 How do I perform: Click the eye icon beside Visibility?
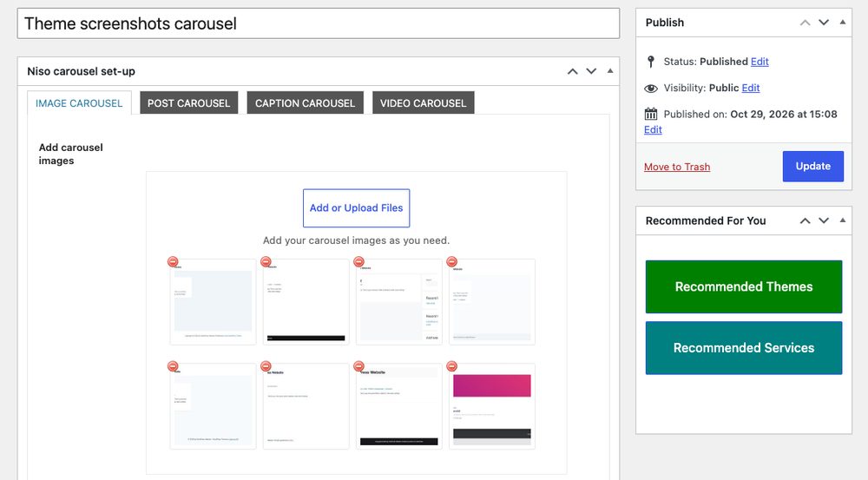[x=651, y=88]
